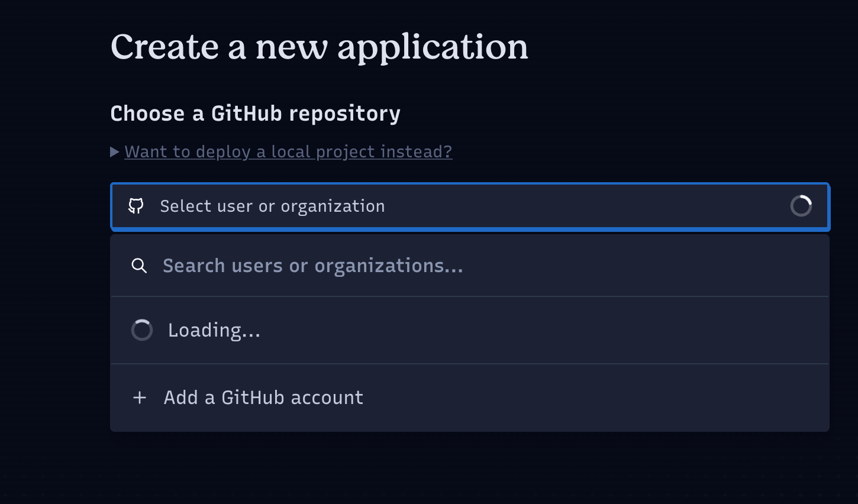This screenshot has width=858, height=504.
Task: Choose Add a GitHub account option
Action: coord(470,398)
